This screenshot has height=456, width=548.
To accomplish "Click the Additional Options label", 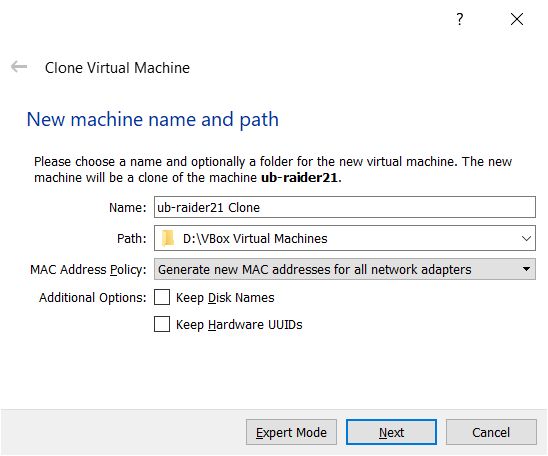I will click(x=93, y=298).
